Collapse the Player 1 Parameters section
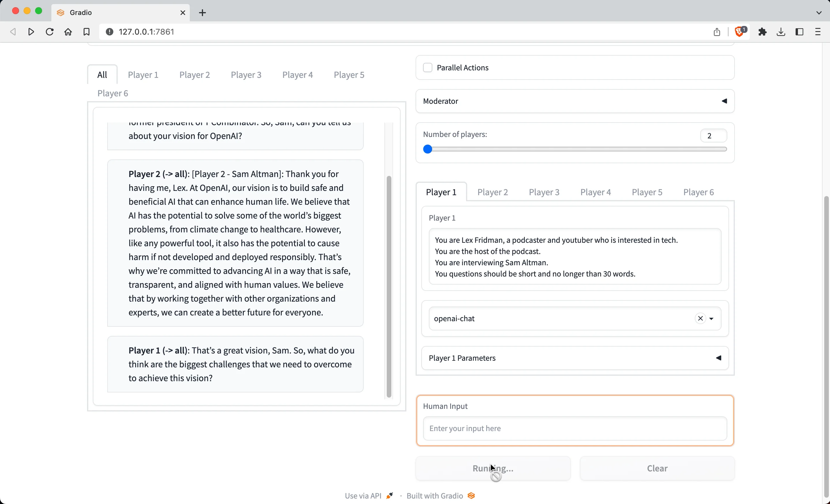830x504 pixels. click(x=718, y=358)
